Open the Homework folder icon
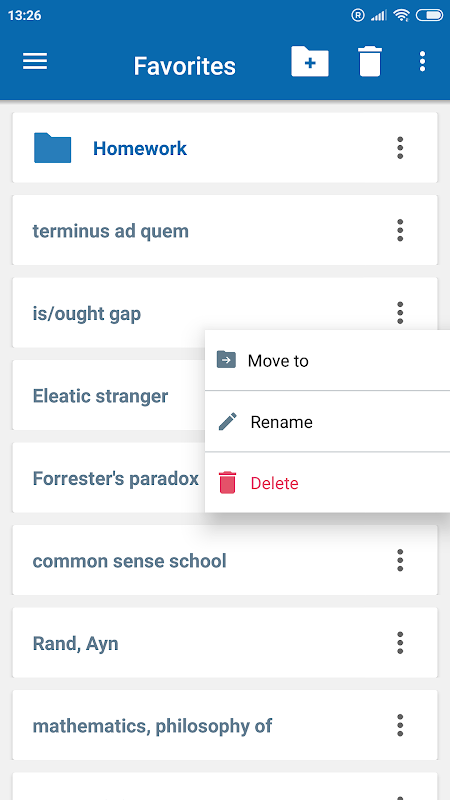The height and width of the screenshot is (800, 450). coord(53,148)
